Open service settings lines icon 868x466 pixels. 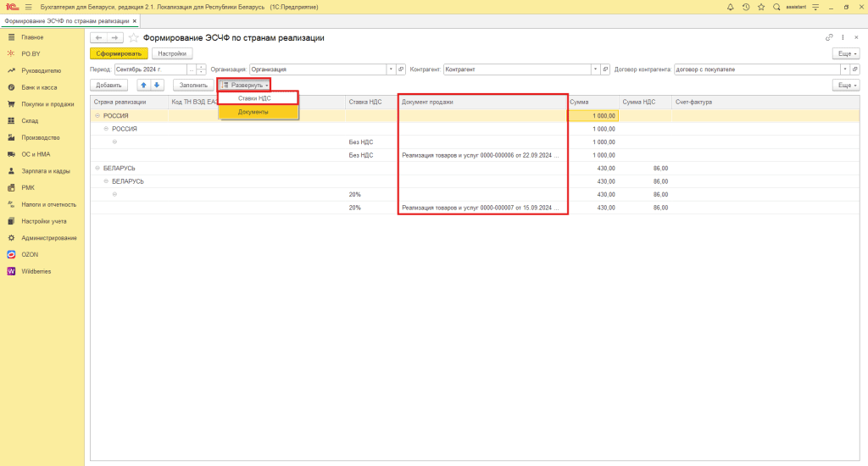[x=815, y=7]
